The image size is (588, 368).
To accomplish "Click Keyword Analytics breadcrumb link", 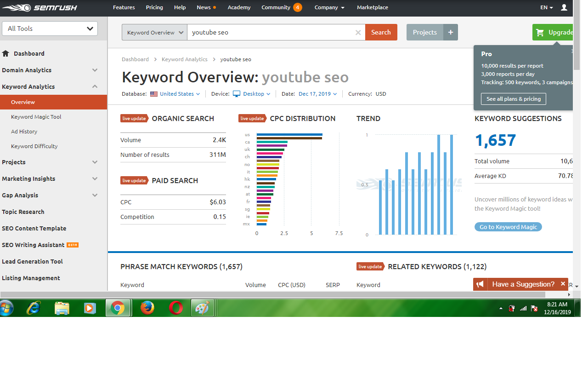I will pos(185,59).
